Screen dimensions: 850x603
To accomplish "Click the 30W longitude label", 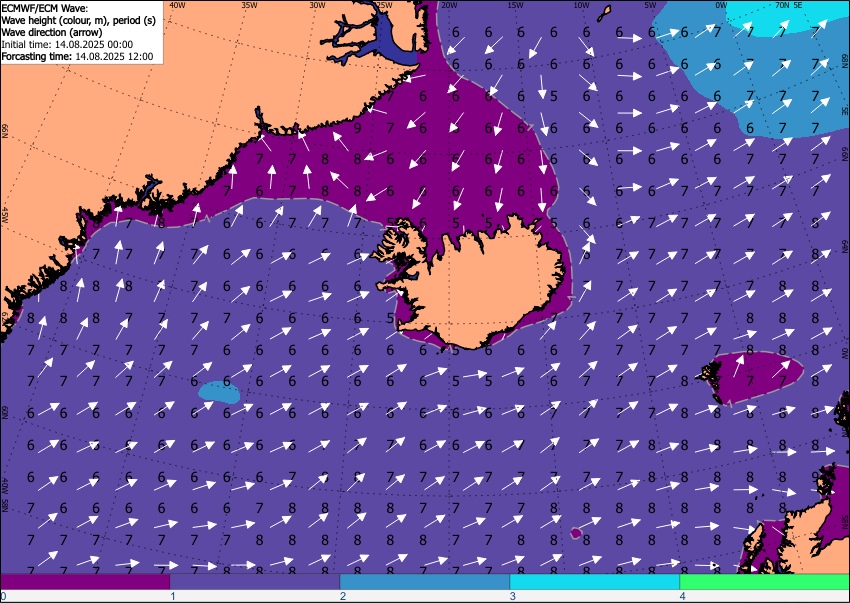I will pyautogui.click(x=317, y=5).
